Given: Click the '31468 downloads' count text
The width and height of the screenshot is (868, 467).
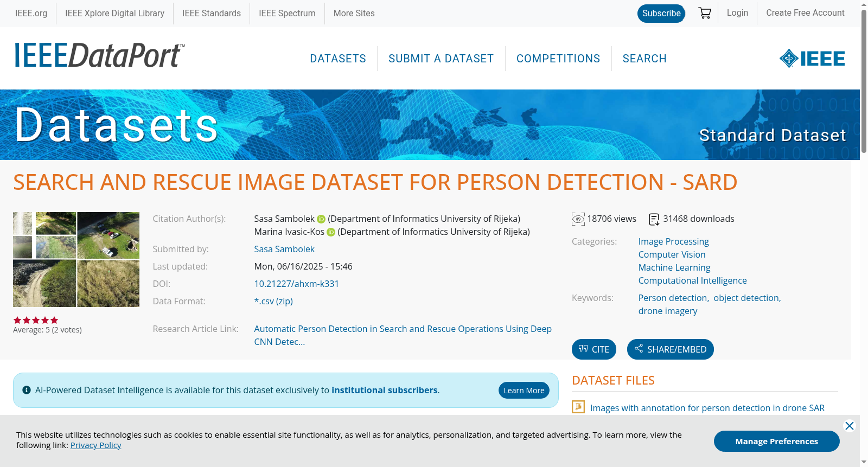Looking at the screenshot, I should click(x=699, y=219).
